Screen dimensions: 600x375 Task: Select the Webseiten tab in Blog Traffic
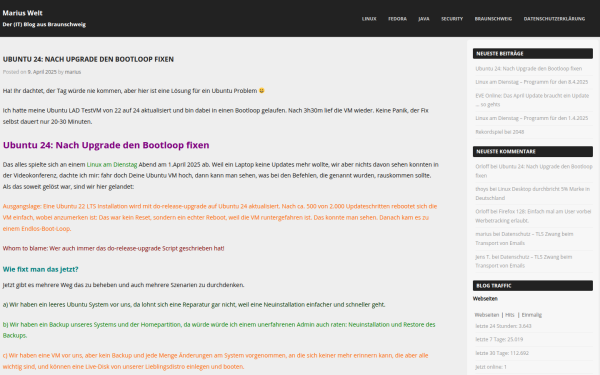pyautogui.click(x=487, y=315)
